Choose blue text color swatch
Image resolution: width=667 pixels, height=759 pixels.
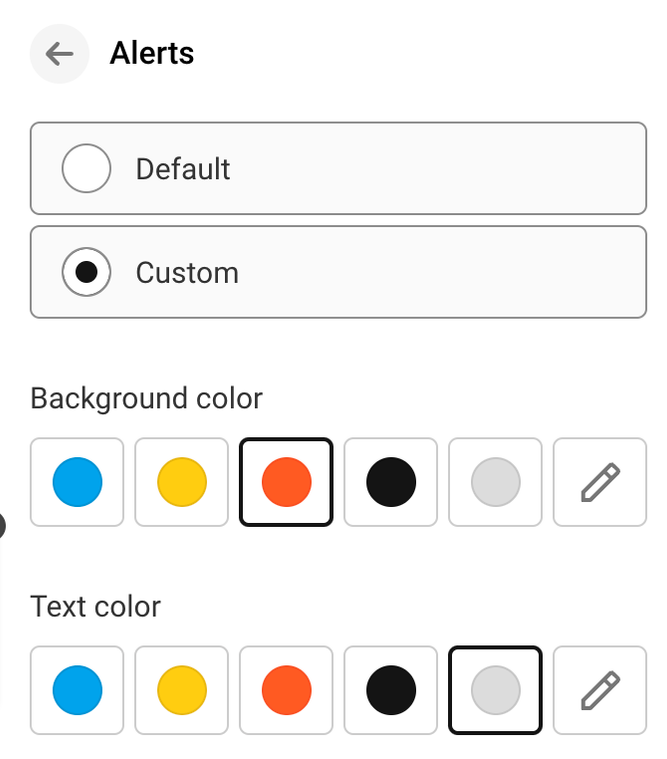click(77, 690)
